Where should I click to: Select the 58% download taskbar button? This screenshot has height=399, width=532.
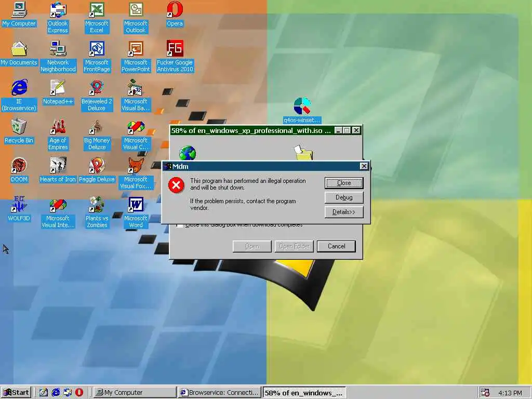click(304, 393)
